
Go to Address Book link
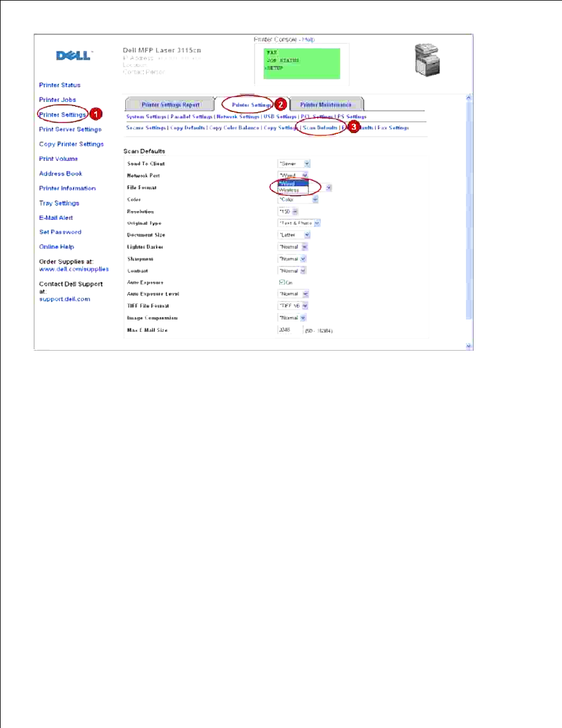(x=61, y=174)
